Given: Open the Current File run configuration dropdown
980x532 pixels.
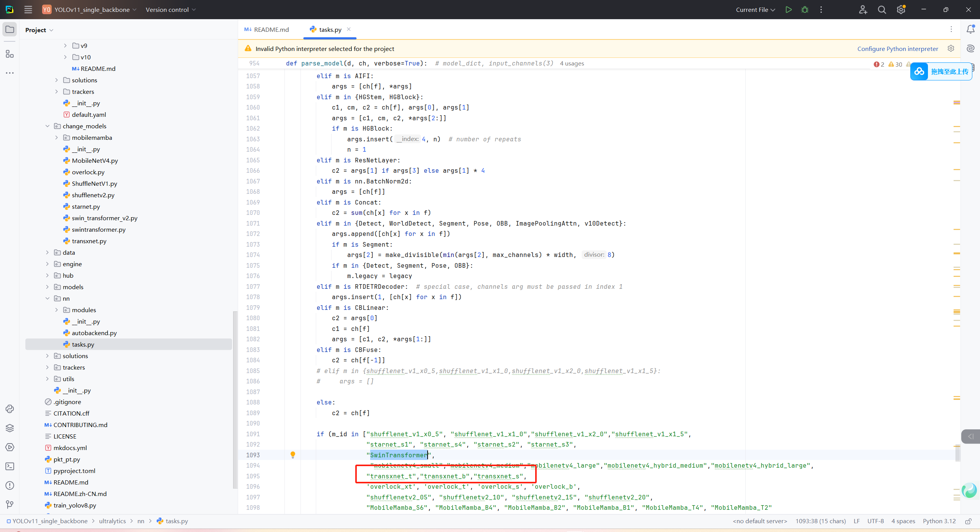Looking at the screenshot, I should pos(755,10).
